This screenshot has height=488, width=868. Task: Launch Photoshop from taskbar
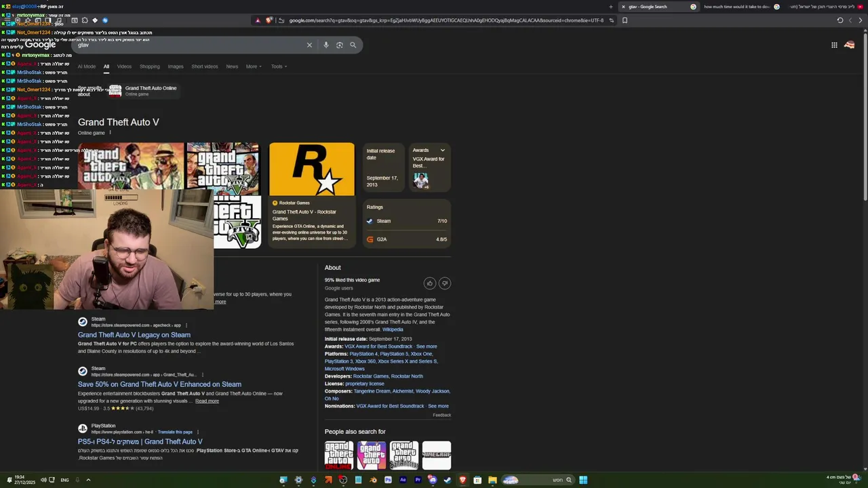pyautogui.click(x=388, y=480)
